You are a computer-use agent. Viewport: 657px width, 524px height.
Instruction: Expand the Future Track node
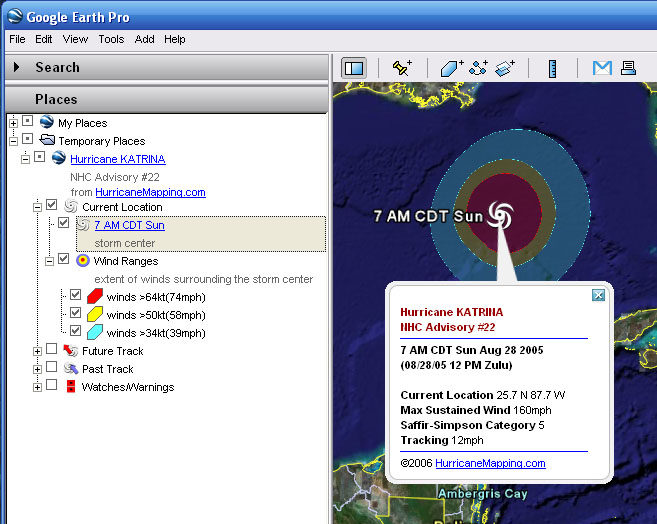point(37,351)
